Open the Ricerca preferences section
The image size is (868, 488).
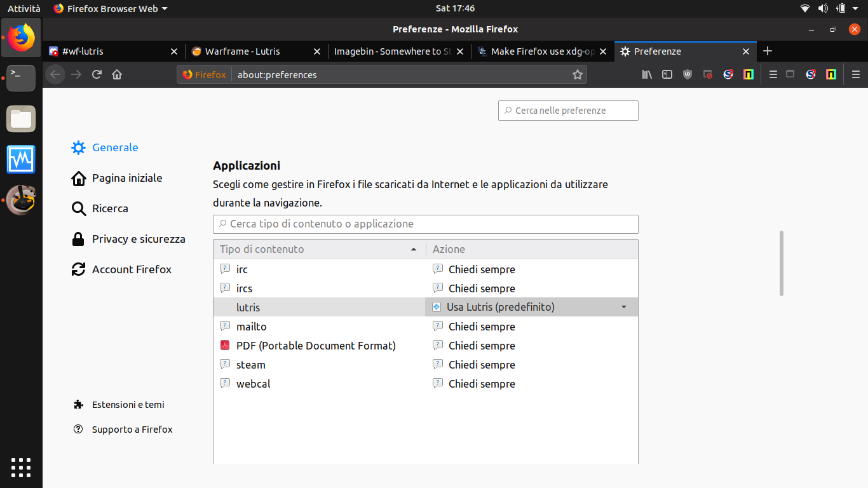click(100, 208)
